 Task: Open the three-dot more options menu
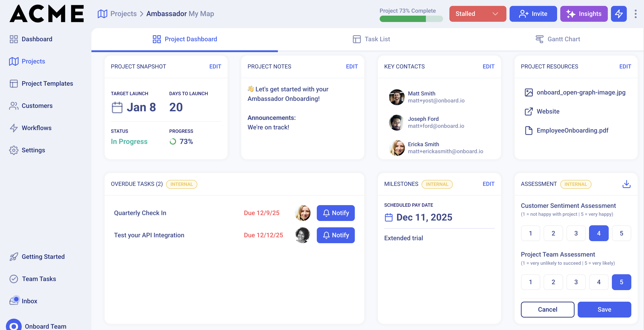[635, 14]
